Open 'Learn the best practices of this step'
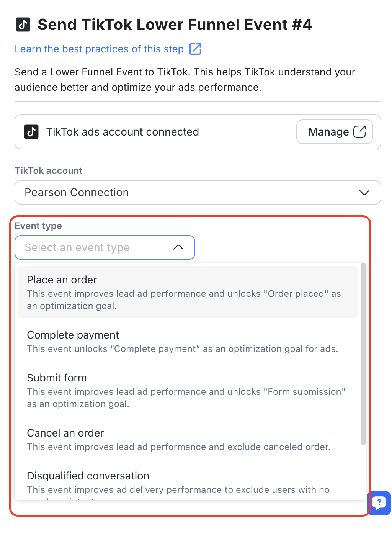This screenshot has height=553, width=392. 99,49
